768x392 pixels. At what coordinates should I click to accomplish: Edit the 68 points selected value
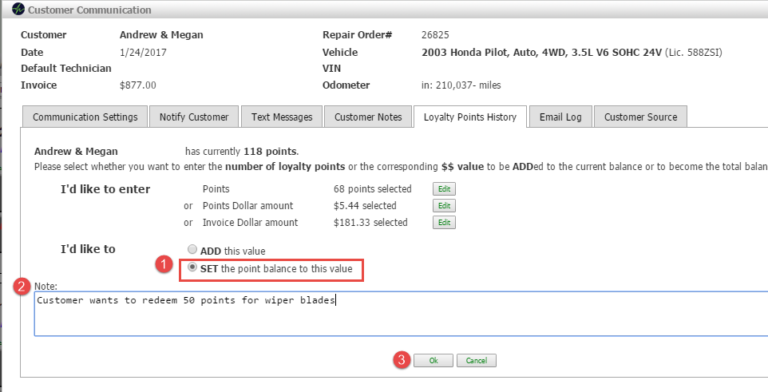tap(444, 189)
